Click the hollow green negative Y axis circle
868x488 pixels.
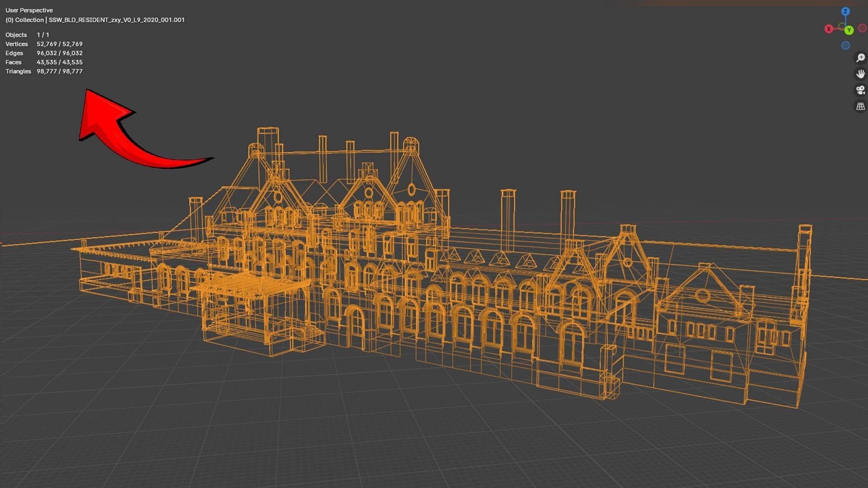842,26
